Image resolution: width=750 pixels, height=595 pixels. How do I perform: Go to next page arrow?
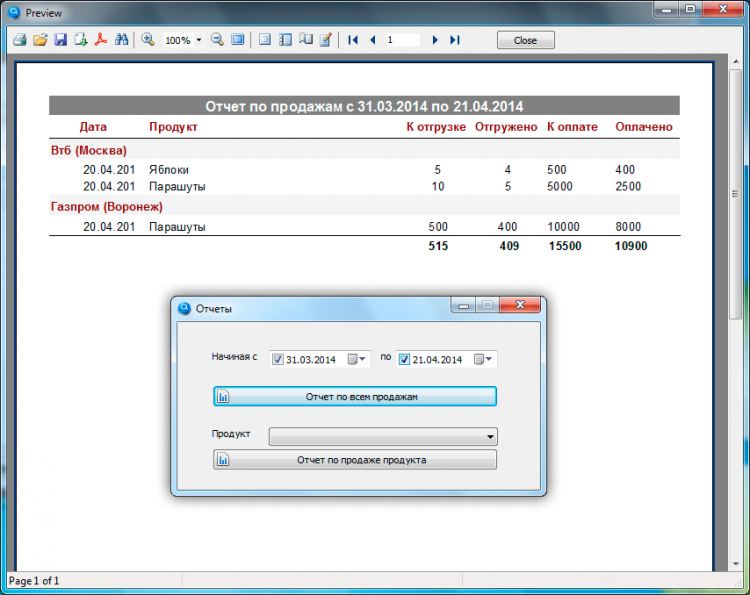pos(435,40)
